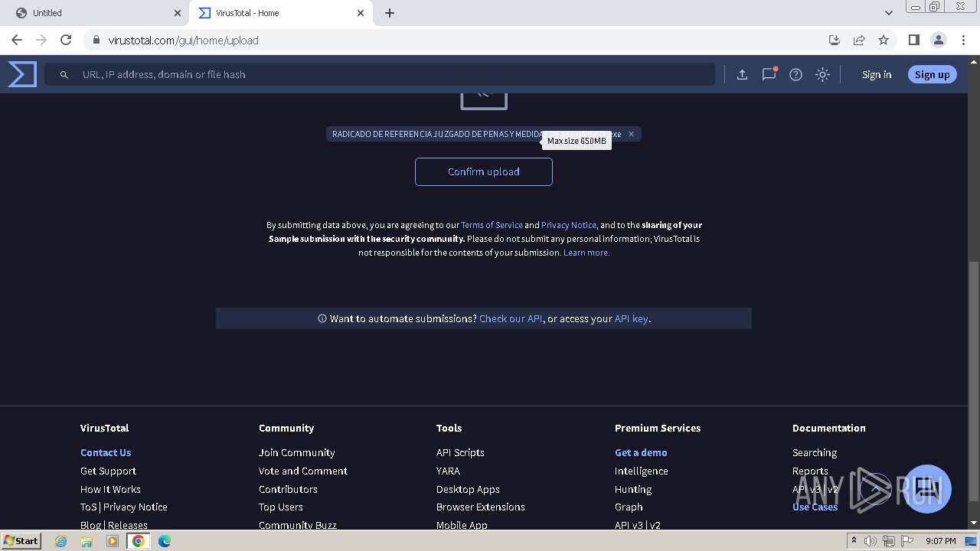This screenshot has height=551, width=980.
Task: Click the taskbar clock showing 9:07 PM
Action: click(x=940, y=541)
